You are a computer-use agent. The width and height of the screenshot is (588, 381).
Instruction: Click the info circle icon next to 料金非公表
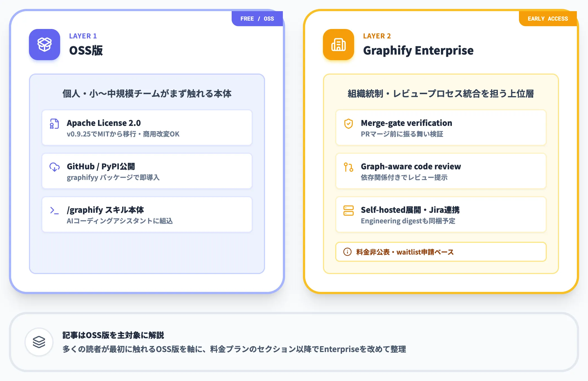347,252
